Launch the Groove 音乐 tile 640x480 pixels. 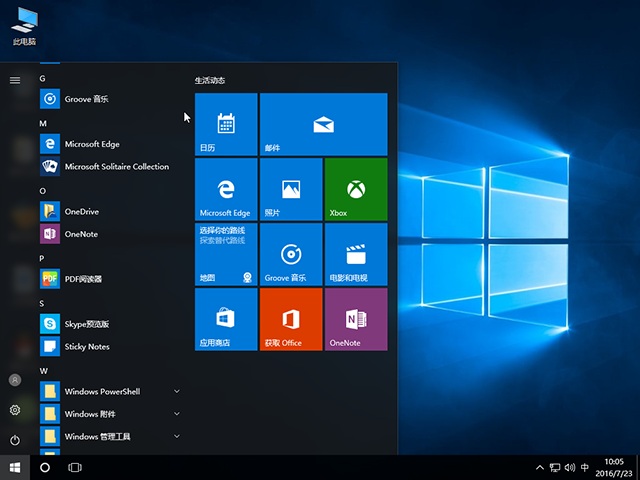[x=291, y=254]
